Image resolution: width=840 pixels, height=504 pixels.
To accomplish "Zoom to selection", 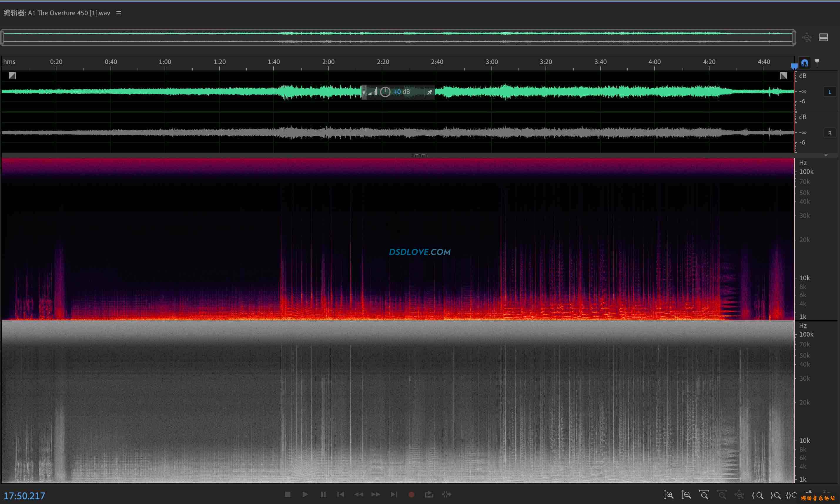I will tap(791, 495).
